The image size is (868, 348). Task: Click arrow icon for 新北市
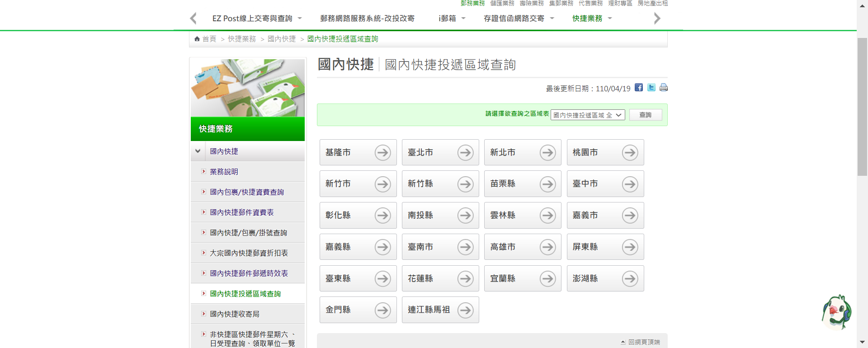pyautogui.click(x=547, y=153)
